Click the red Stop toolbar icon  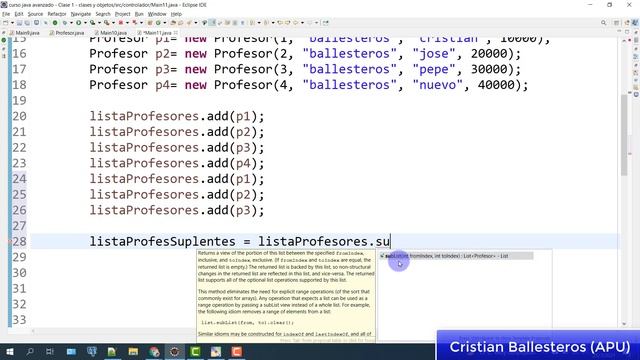click(x=121, y=23)
